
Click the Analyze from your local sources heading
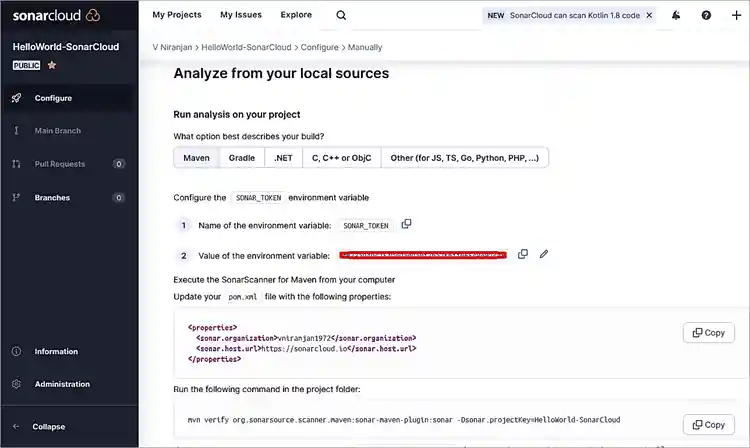281,73
